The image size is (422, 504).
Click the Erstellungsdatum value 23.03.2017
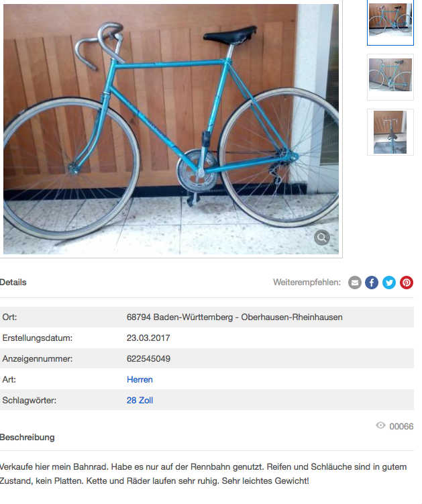[x=148, y=338]
